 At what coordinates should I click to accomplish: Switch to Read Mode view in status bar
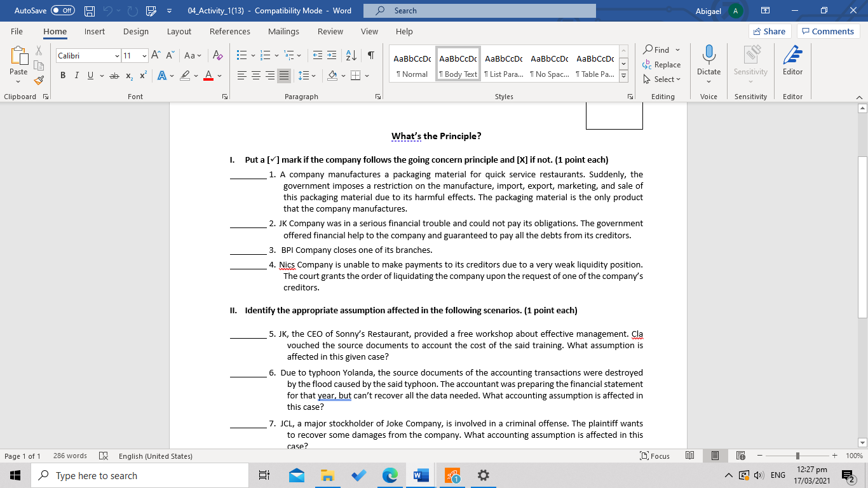[690, 456]
